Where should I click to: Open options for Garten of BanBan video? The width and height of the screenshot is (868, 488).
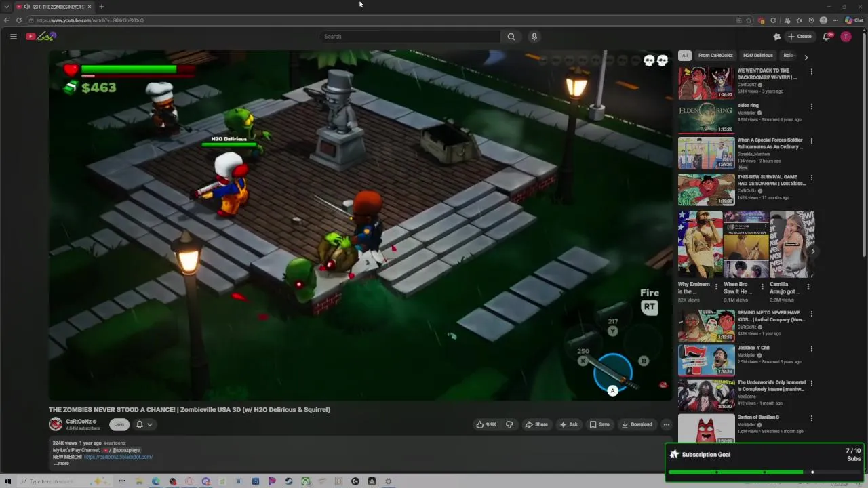click(x=811, y=418)
